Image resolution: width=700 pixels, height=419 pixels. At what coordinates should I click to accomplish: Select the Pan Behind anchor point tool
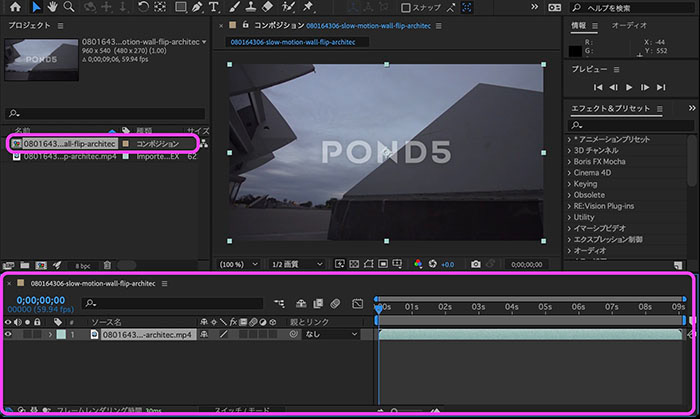click(160, 7)
